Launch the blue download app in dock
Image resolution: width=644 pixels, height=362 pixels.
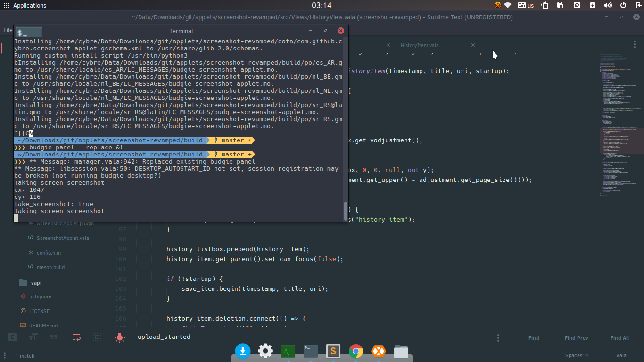pos(243,351)
